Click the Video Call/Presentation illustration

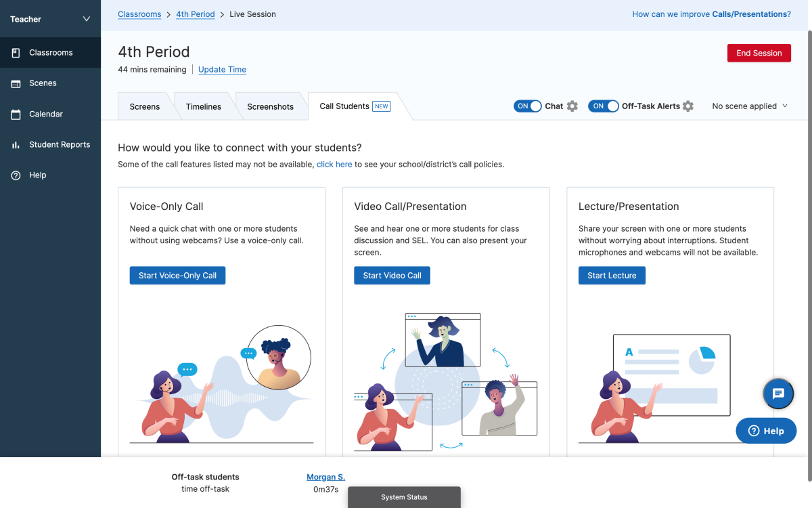click(446, 381)
